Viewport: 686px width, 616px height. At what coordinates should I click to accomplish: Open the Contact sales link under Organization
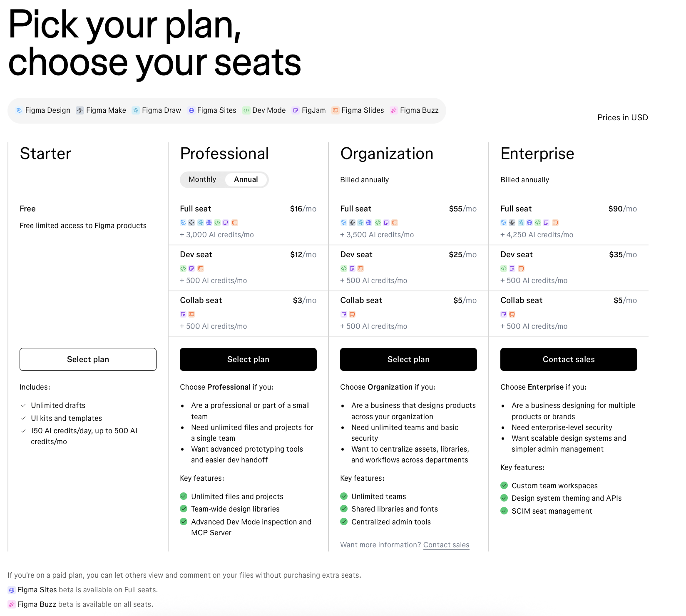click(446, 545)
